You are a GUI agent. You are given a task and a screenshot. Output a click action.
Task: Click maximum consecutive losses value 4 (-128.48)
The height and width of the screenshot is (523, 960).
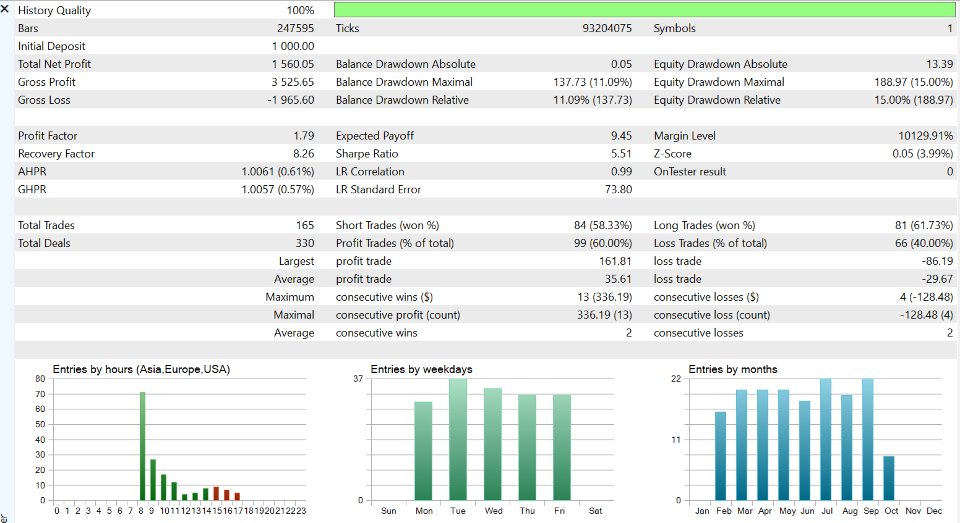pyautogui.click(x=926, y=296)
